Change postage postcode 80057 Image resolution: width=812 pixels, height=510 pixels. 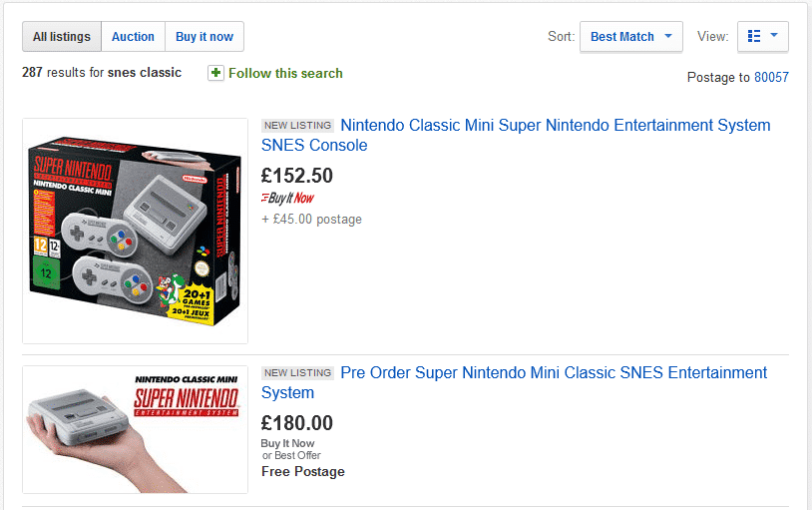point(771,77)
